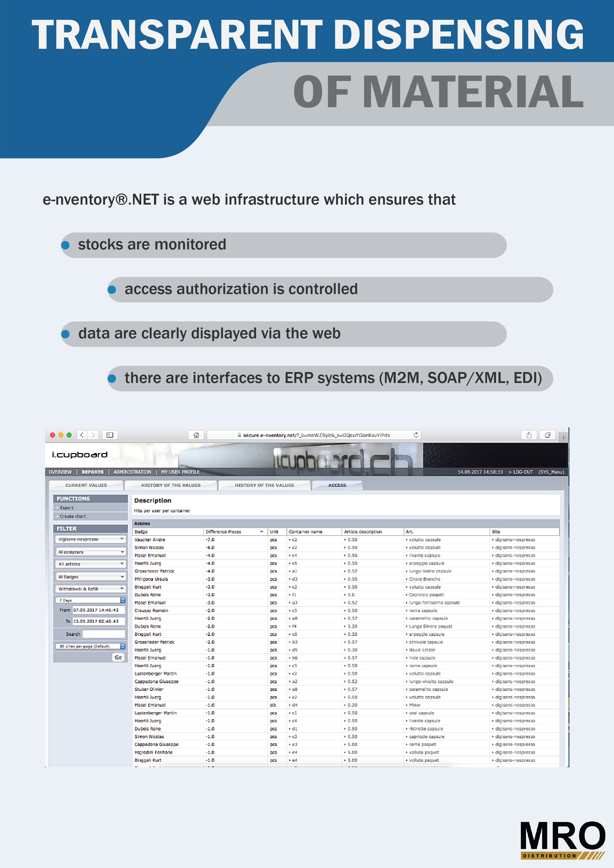This screenshot has height=868, width=614.
Task: Open the ADMINISTRATION menu
Action: point(132,472)
